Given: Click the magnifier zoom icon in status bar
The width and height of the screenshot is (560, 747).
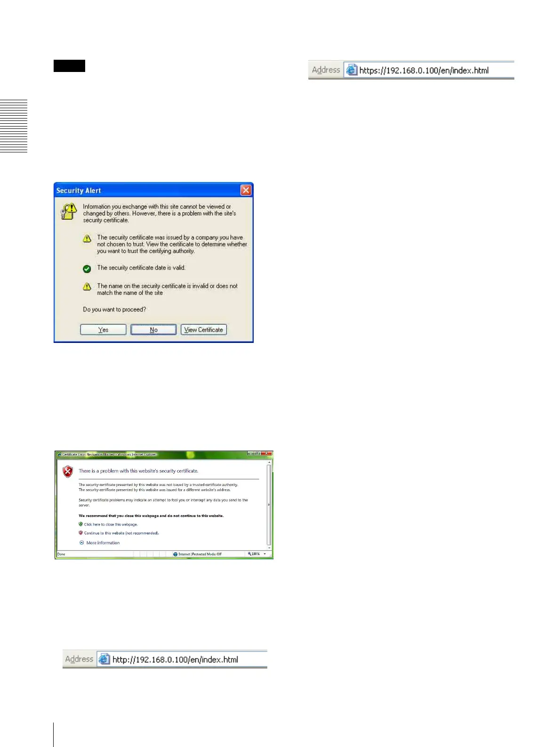Looking at the screenshot, I should 249,554.
